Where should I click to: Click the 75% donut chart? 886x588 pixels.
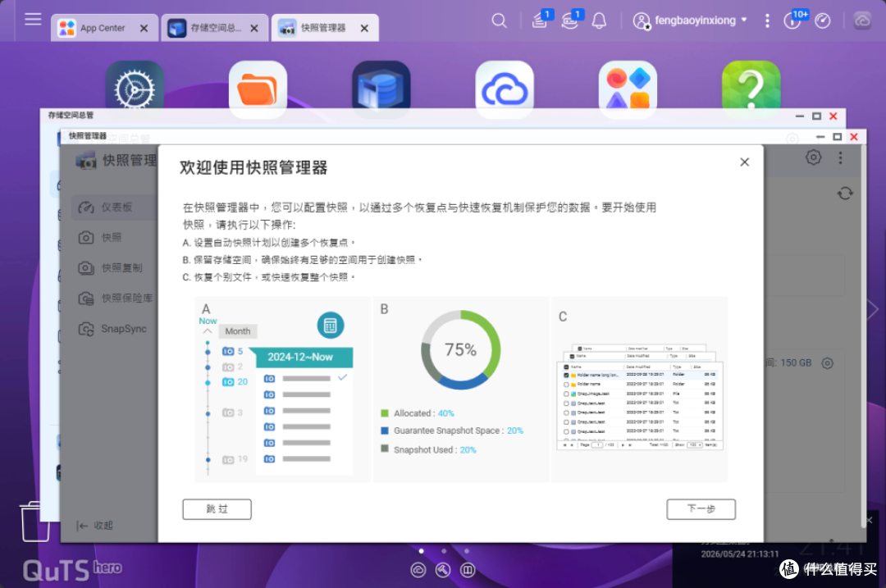click(x=460, y=349)
